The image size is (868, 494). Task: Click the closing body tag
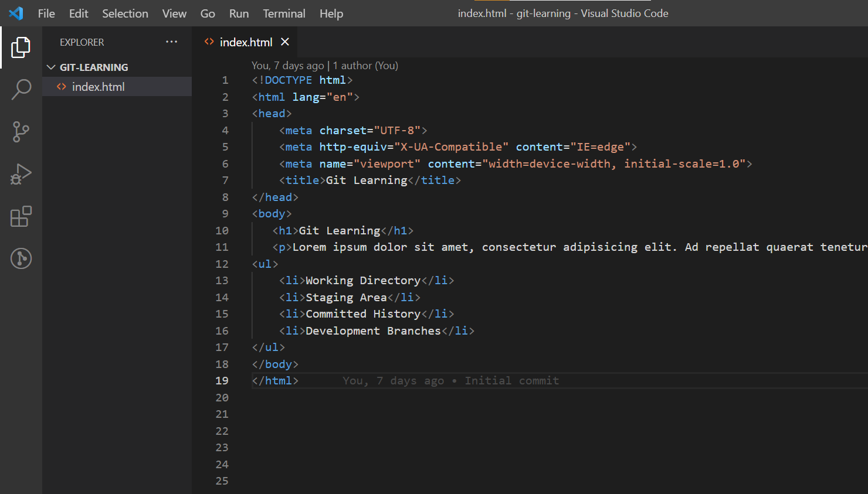[x=275, y=364]
